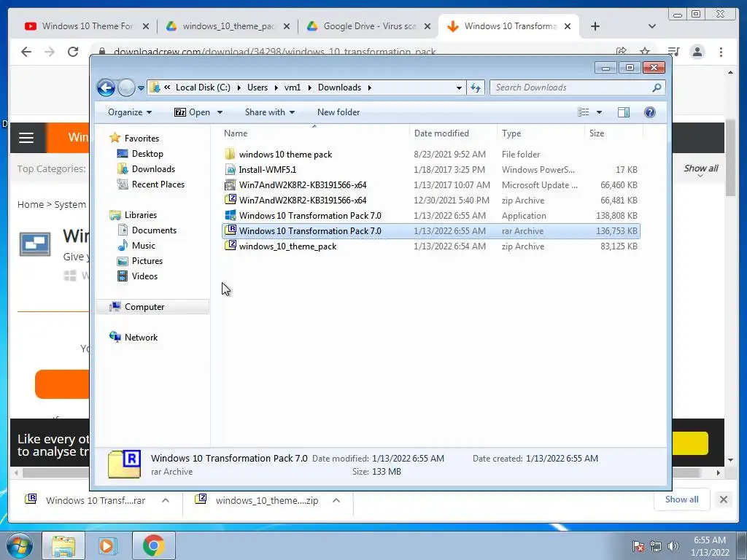
Task: Open the Windows Start menu
Action: coord(19,545)
